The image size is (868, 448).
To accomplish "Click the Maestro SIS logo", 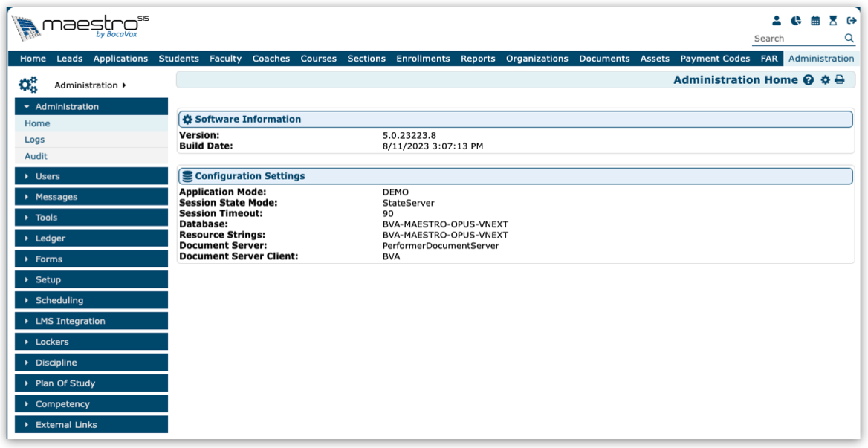I will pos(80,28).
